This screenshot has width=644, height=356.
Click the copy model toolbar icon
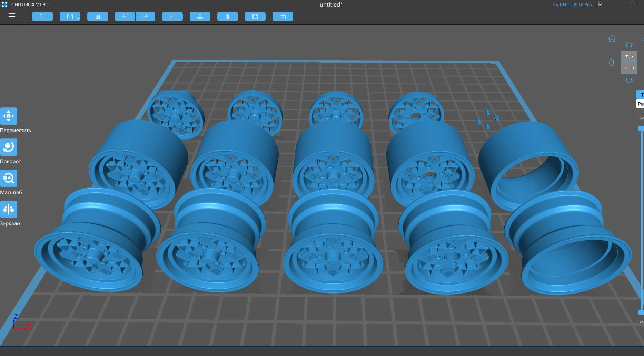[x=172, y=17]
